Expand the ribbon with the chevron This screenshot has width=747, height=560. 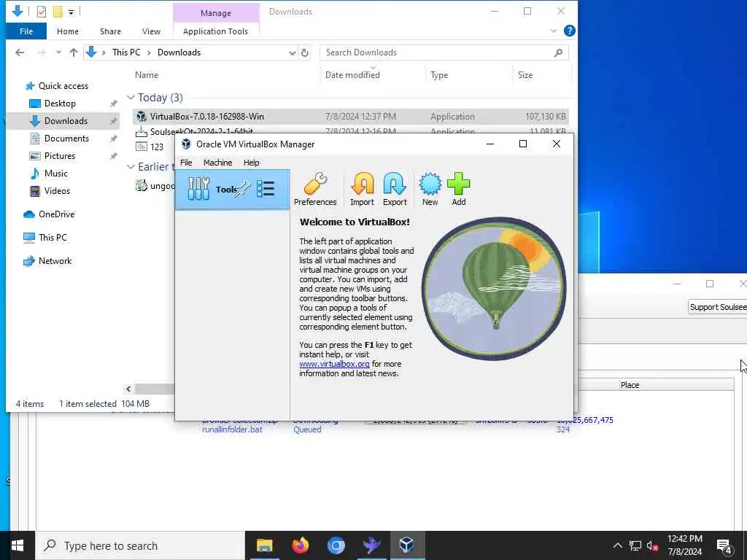(554, 31)
